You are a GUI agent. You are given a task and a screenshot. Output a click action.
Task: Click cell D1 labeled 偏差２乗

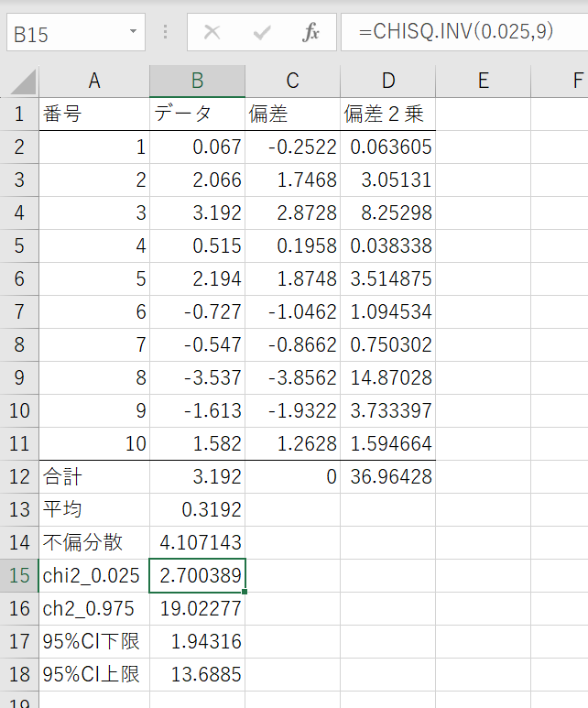coord(388,114)
